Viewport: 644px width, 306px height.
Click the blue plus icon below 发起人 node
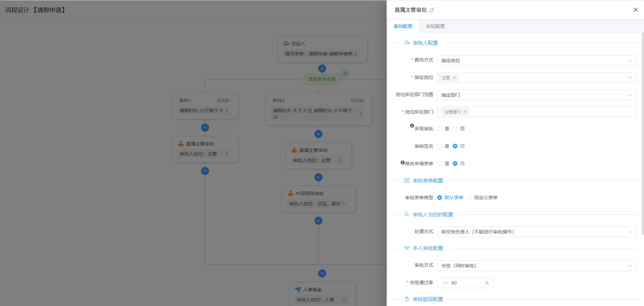322,68
